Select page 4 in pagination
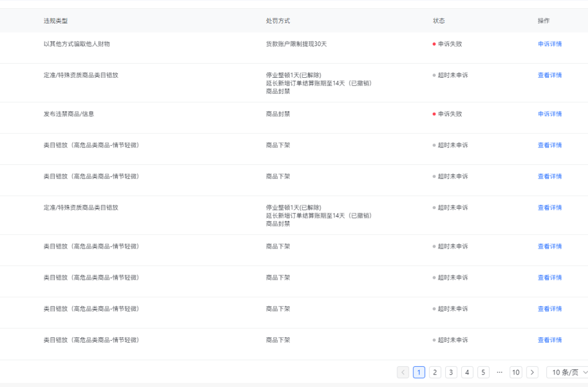588x387 pixels. tap(468, 372)
